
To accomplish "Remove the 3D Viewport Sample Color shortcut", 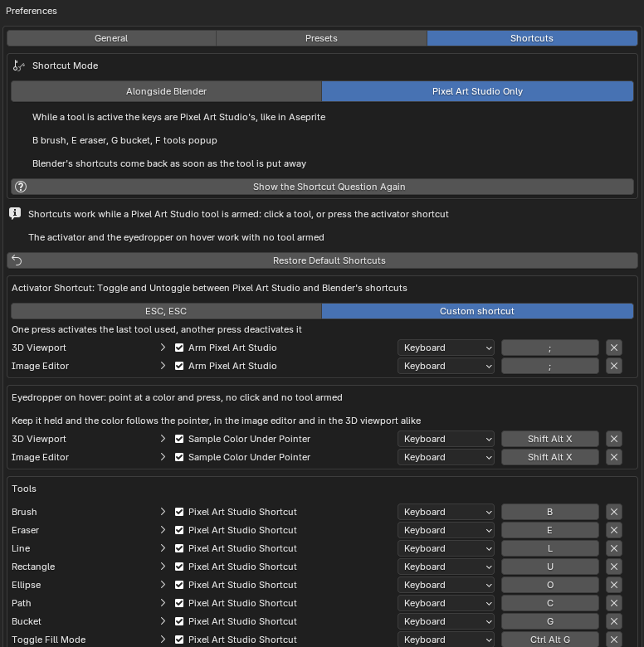I will pyautogui.click(x=614, y=439).
